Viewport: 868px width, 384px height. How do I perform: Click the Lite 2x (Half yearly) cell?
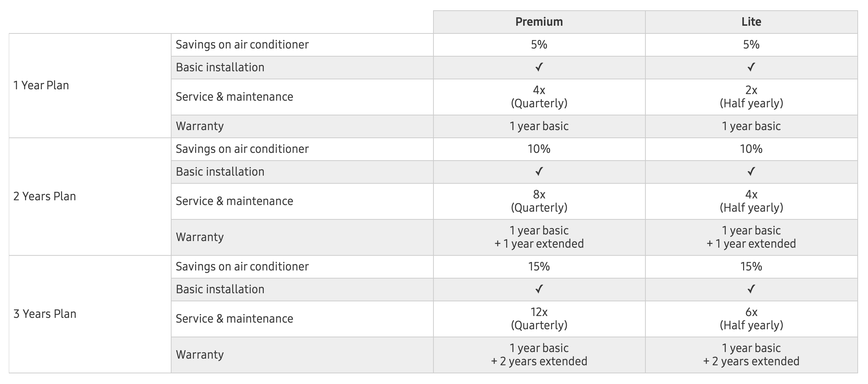tap(751, 97)
